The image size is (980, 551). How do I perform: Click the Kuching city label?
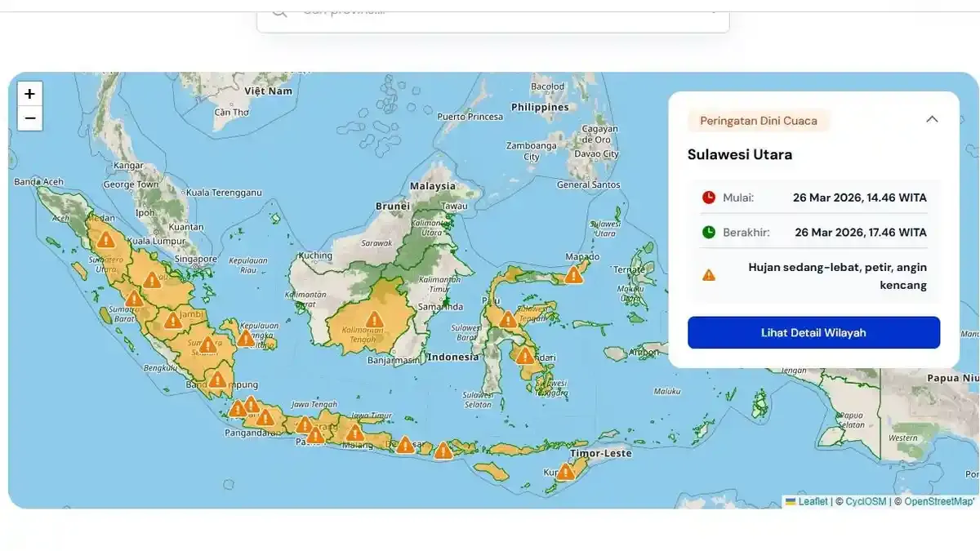pos(315,256)
